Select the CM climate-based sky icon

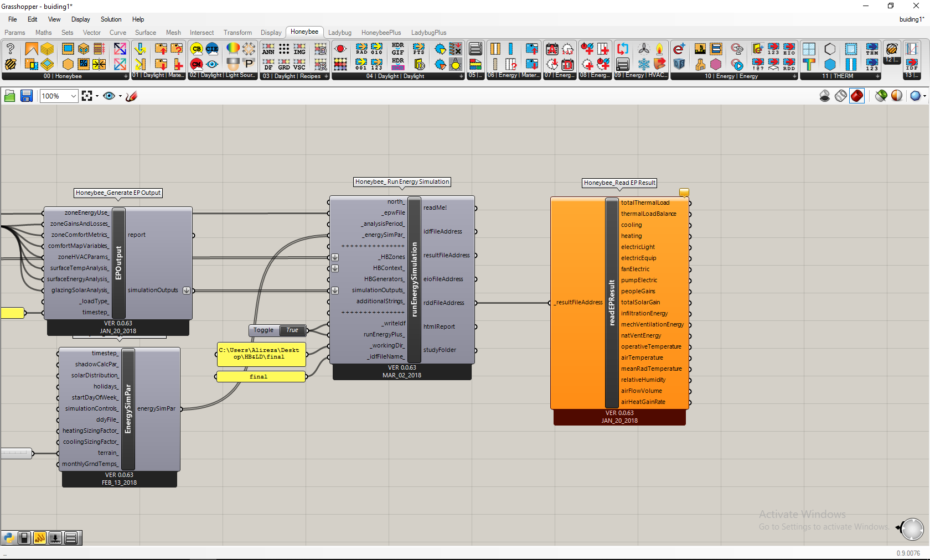(x=197, y=64)
